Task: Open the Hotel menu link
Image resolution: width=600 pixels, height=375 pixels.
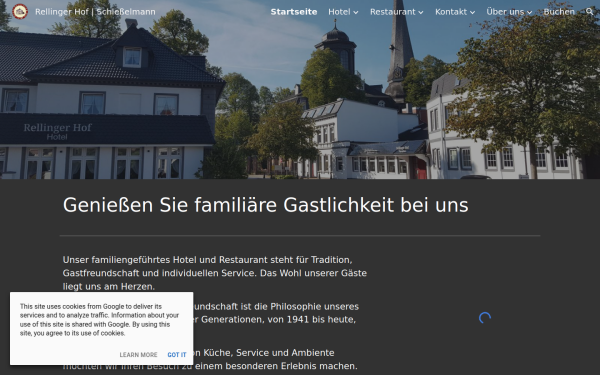Action: pyautogui.click(x=339, y=12)
